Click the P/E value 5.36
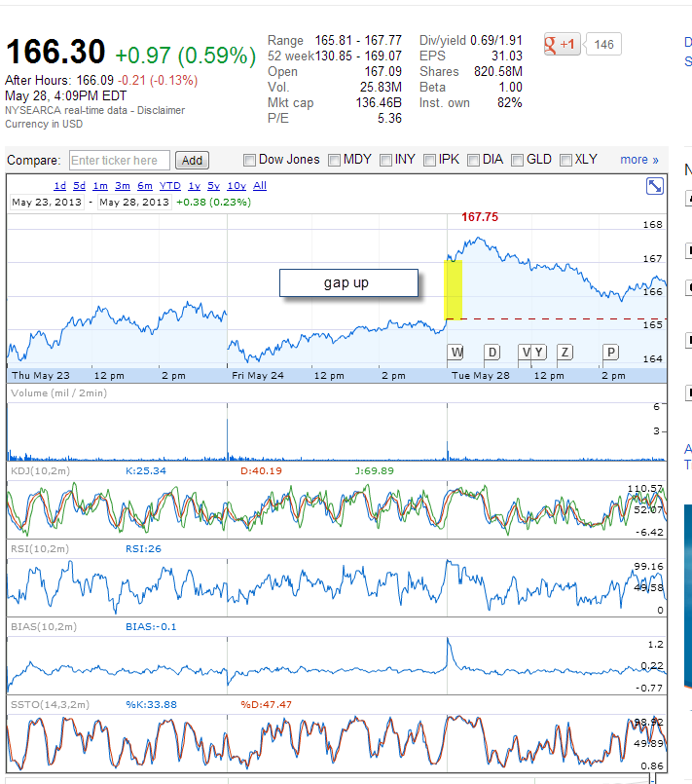692x784 pixels. click(x=389, y=119)
